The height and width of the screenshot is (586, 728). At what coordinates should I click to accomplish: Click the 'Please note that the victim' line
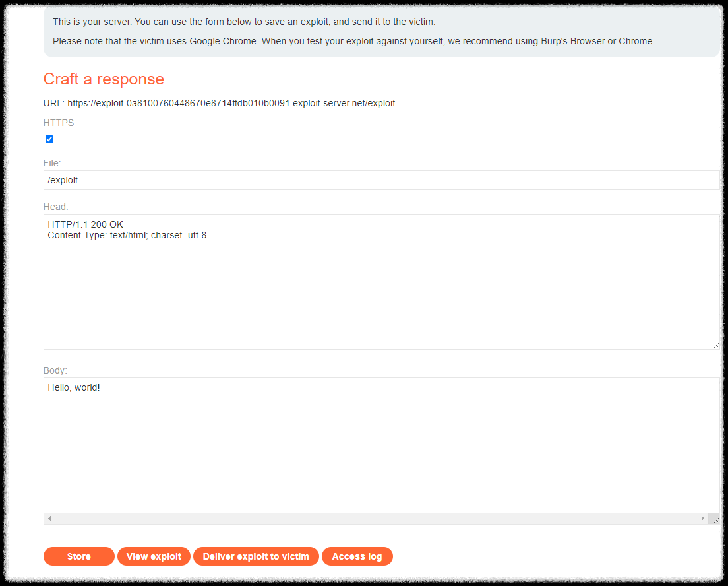(x=354, y=41)
